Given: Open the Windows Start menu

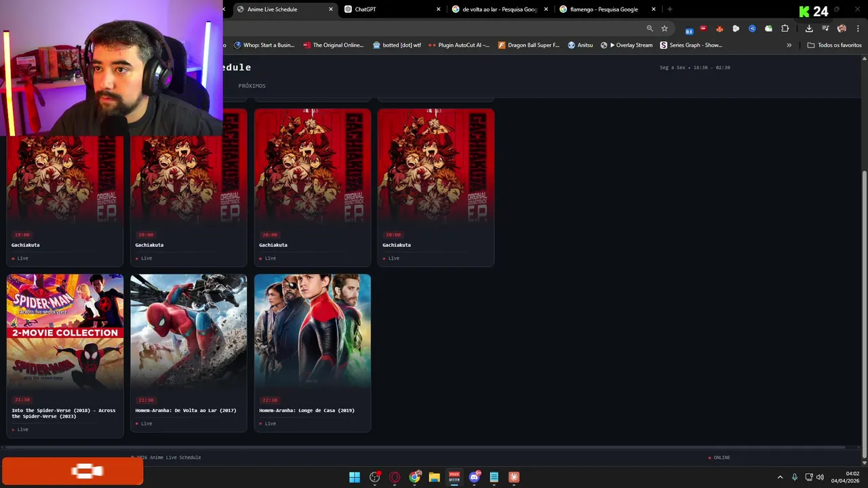Looking at the screenshot, I should click(354, 477).
